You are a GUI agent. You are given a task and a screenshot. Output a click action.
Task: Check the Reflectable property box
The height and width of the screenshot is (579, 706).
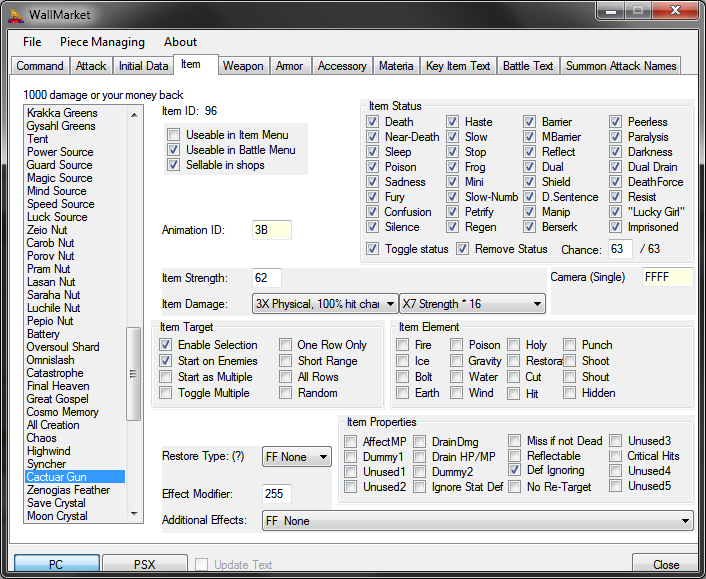click(x=515, y=456)
